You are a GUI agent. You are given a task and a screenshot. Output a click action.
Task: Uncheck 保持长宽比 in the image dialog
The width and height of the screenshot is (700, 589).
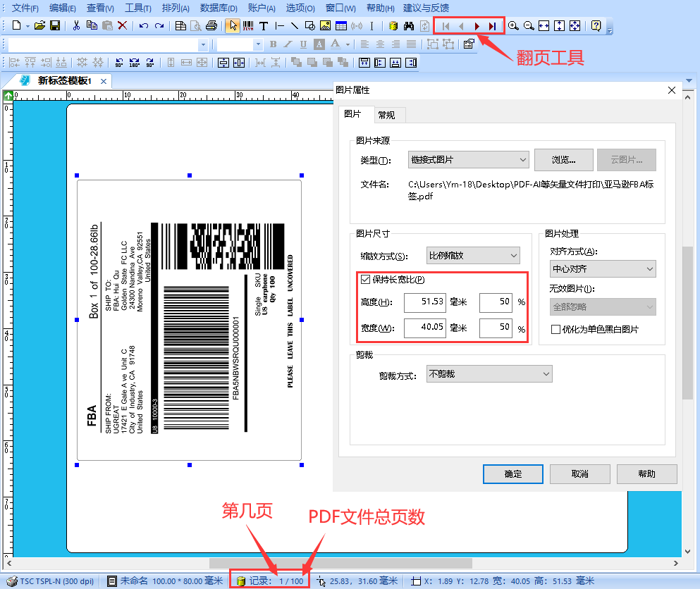365,280
